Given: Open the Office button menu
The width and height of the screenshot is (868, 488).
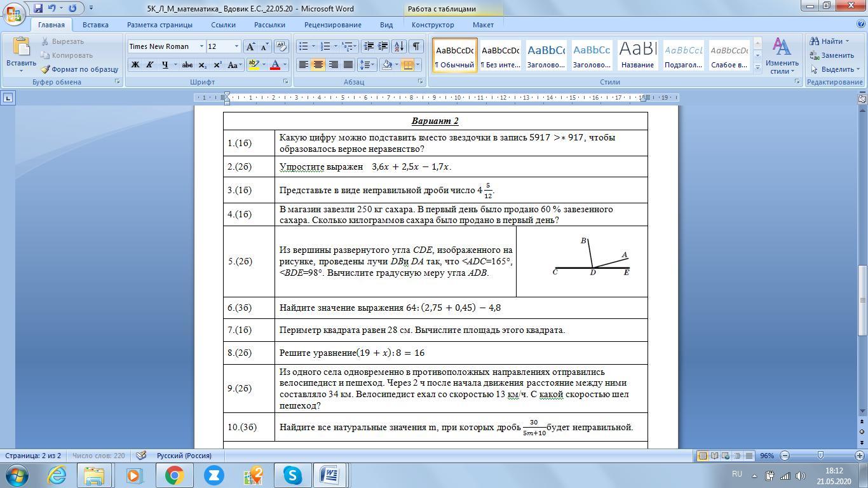Looking at the screenshot, I should [x=13, y=13].
